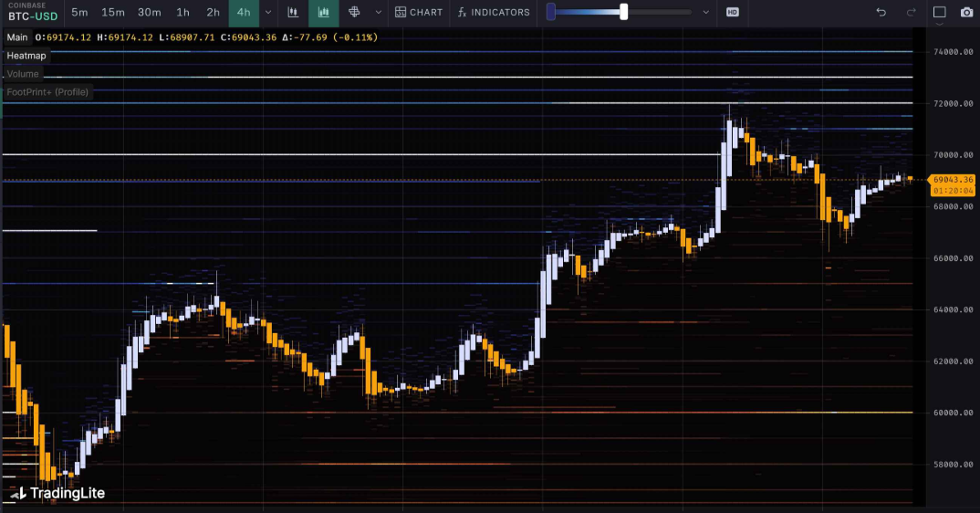Open the TradingLite logo

point(58,494)
